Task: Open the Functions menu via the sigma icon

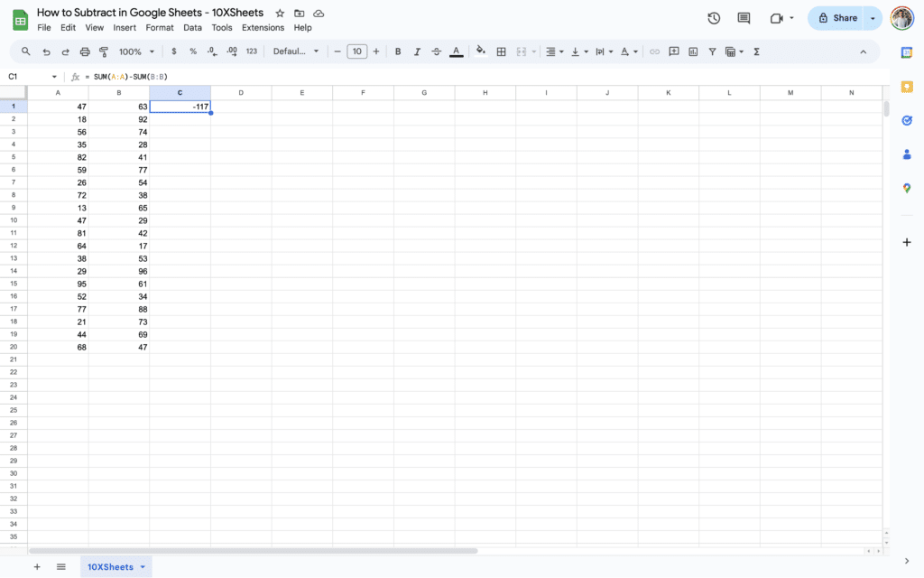Action: (x=755, y=51)
